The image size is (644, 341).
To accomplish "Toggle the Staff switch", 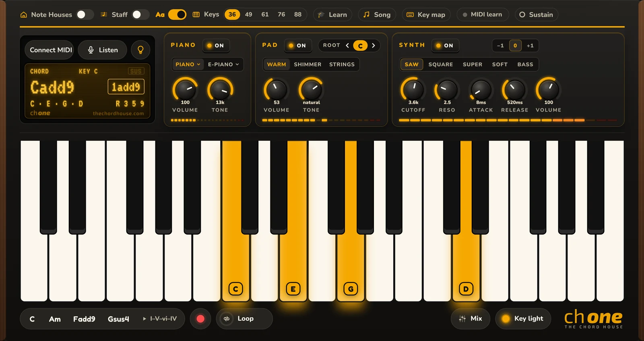I will [x=140, y=15].
